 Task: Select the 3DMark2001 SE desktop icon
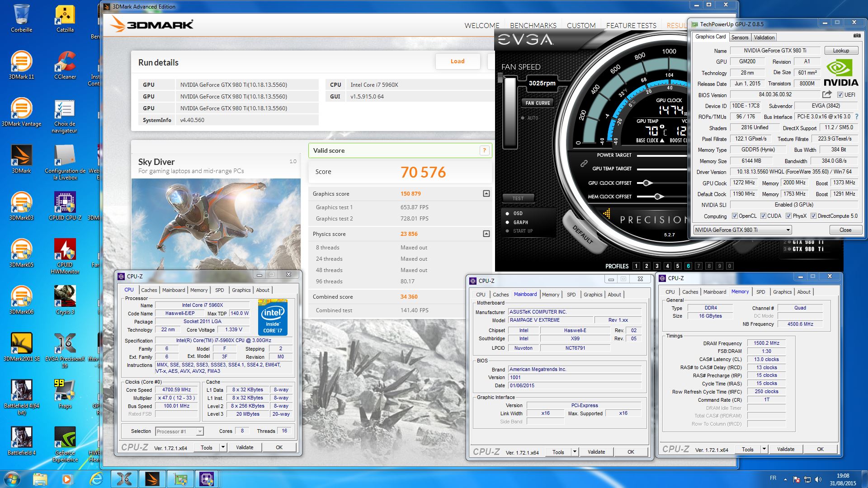(x=21, y=347)
